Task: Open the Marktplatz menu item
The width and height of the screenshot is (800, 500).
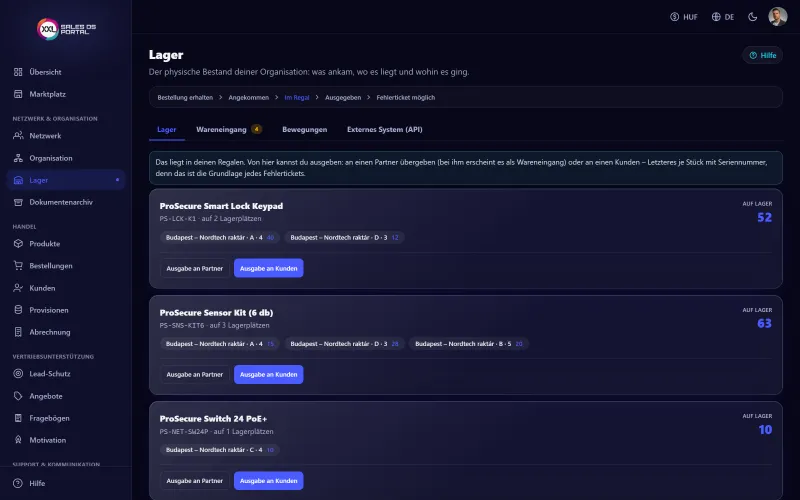Action: [66, 94]
